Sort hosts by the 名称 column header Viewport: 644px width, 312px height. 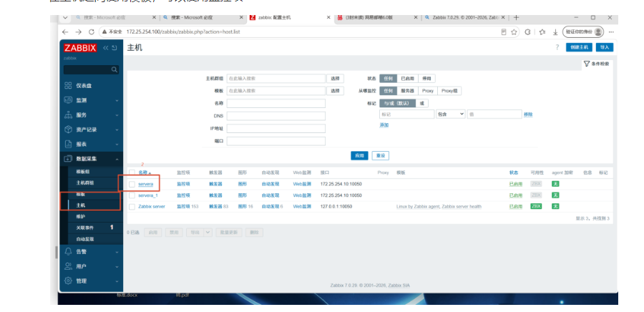pyautogui.click(x=144, y=173)
